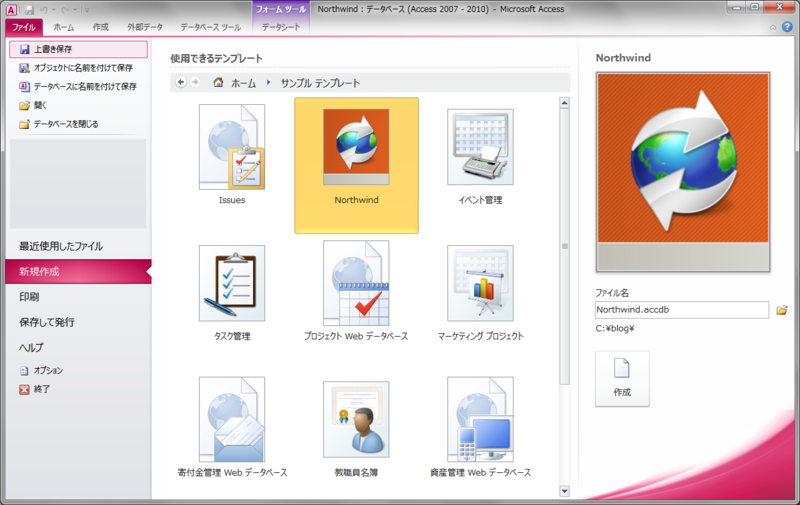Open the quick access toolbar customize dropdown

click(x=87, y=10)
